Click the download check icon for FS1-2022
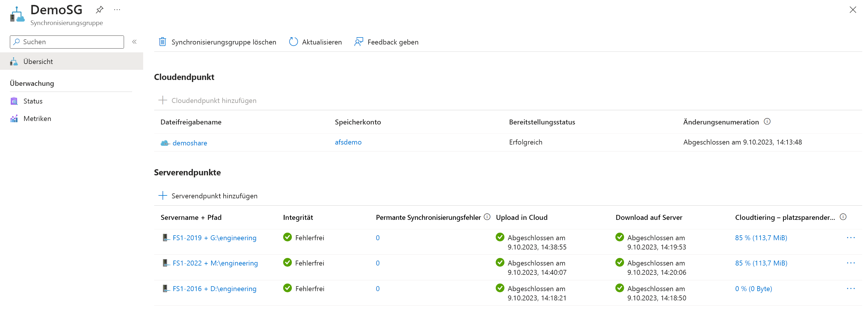Screen dimensions: 868x310 [620, 262]
